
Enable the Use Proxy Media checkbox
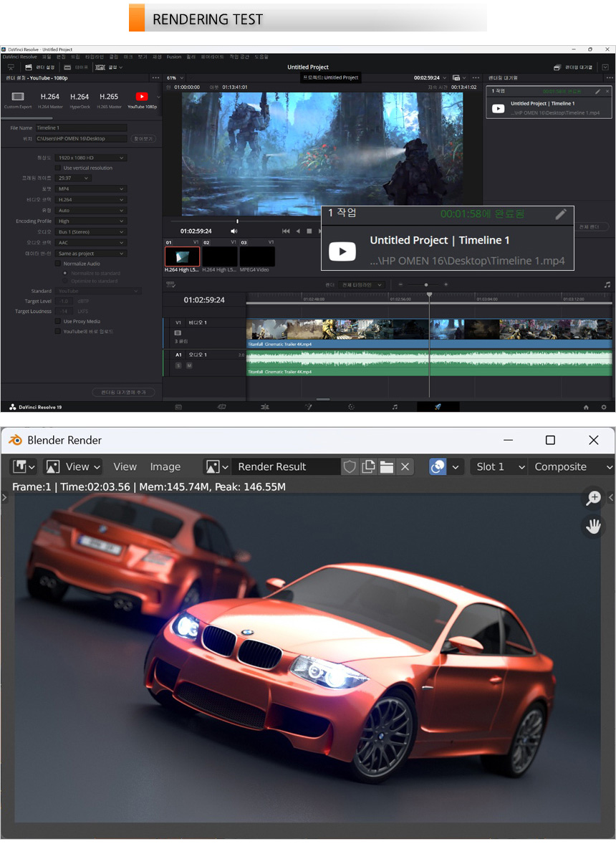pyautogui.click(x=58, y=321)
